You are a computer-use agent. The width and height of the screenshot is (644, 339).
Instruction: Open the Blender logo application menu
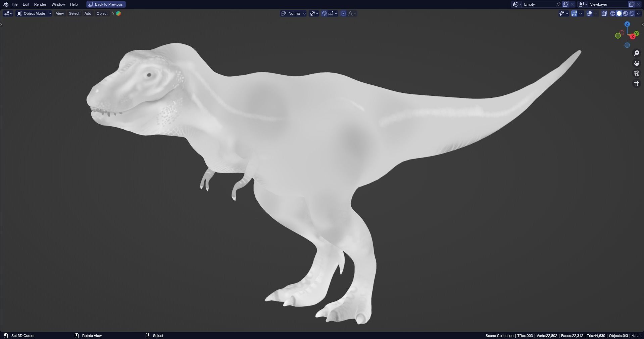pos(6,4)
